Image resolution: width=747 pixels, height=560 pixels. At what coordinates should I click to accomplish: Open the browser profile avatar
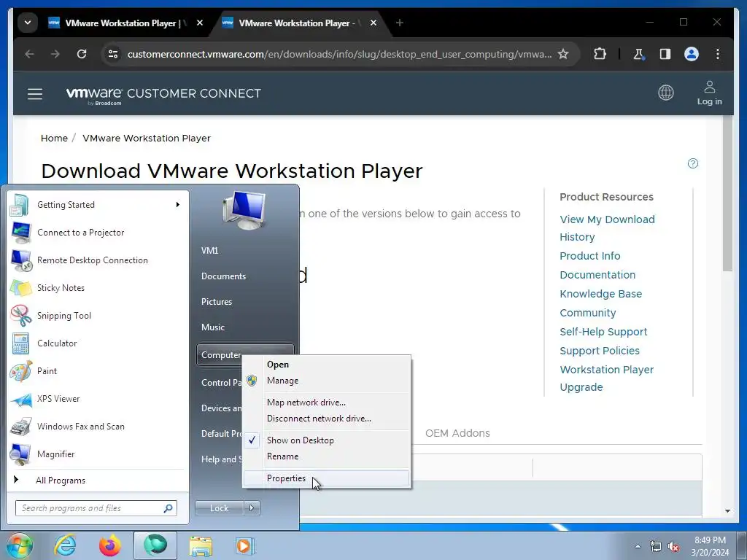point(692,54)
